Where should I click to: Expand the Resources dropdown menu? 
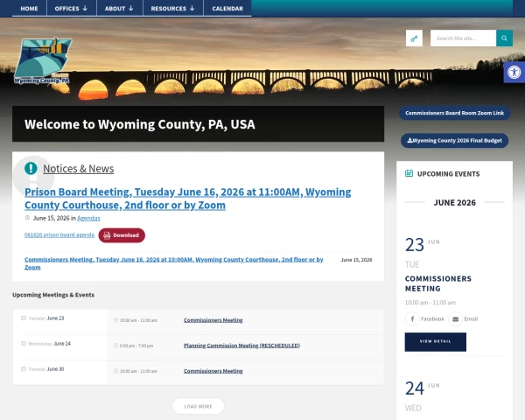click(x=172, y=9)
